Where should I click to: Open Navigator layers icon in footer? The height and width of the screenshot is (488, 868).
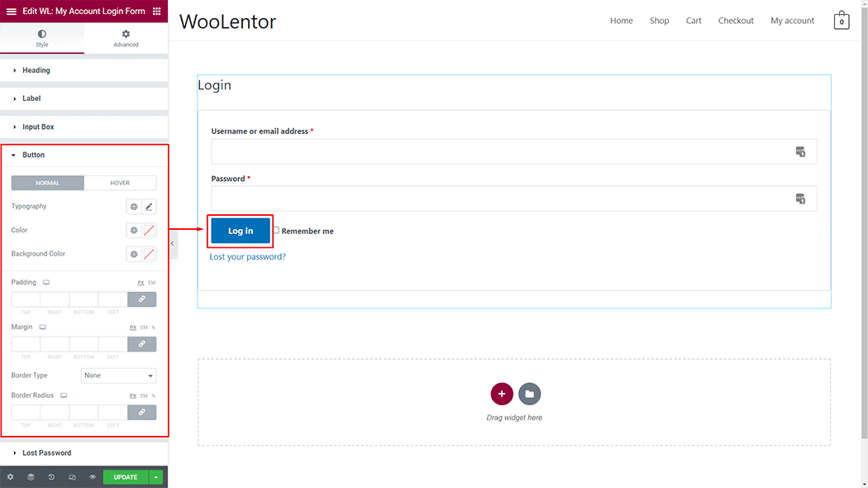point(31,477)
